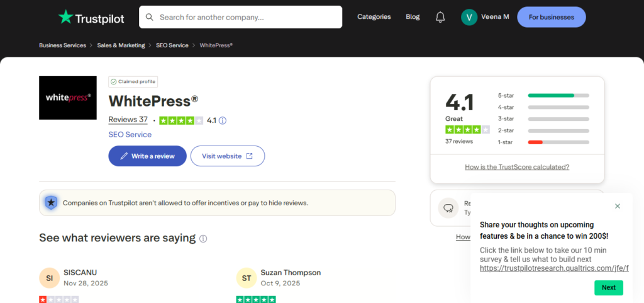Open the Blog page
Image resolution: width=644 pixels, height=303 pixels.
[x=413, y=17]
